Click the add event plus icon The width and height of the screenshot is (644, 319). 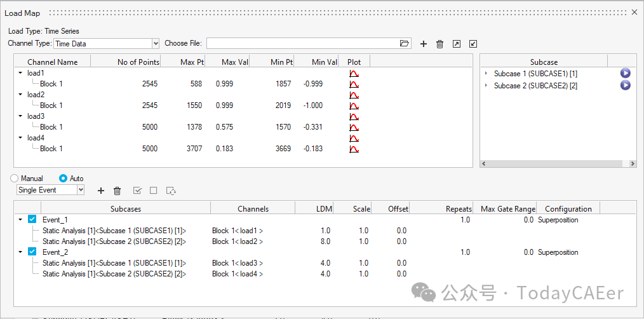[100, 190]
